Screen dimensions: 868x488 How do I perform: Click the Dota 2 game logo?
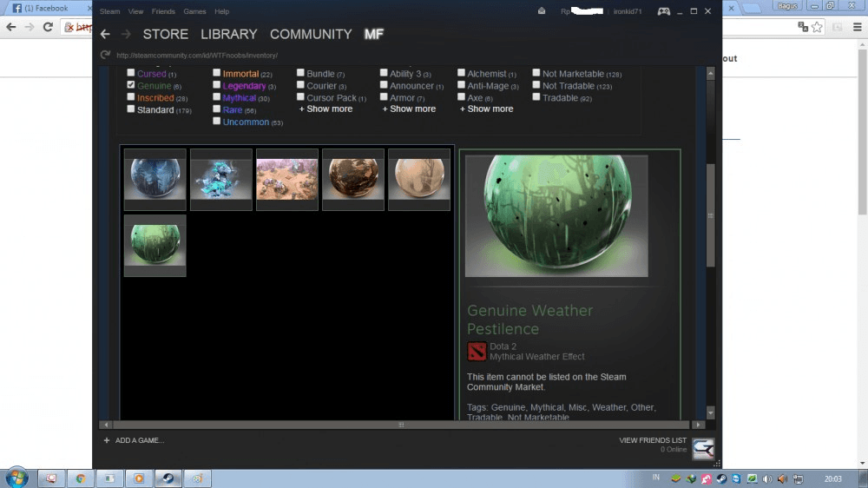pos(477,352)
